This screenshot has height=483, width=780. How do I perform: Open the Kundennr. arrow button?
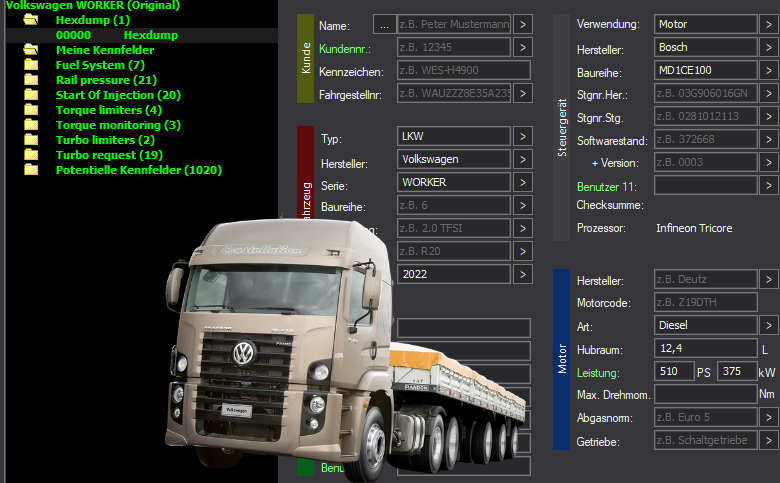[x=523, y=47]
